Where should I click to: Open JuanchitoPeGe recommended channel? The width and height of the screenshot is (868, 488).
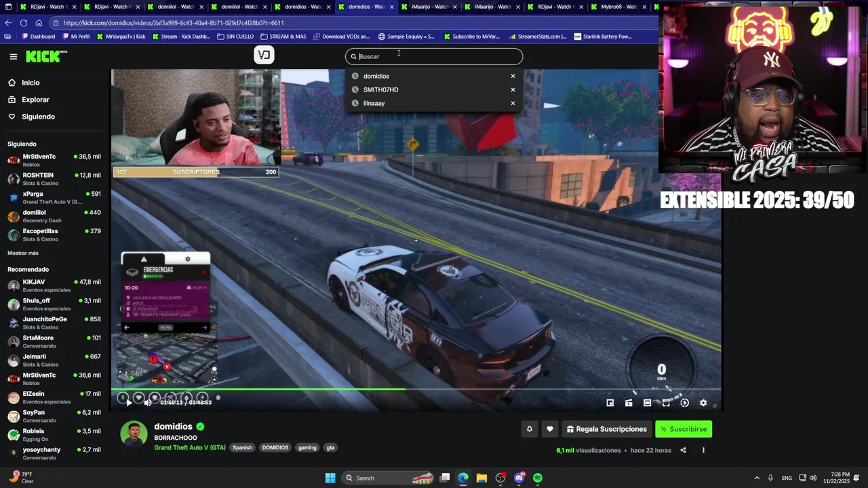pyautogui.click(x=54, y=323)
